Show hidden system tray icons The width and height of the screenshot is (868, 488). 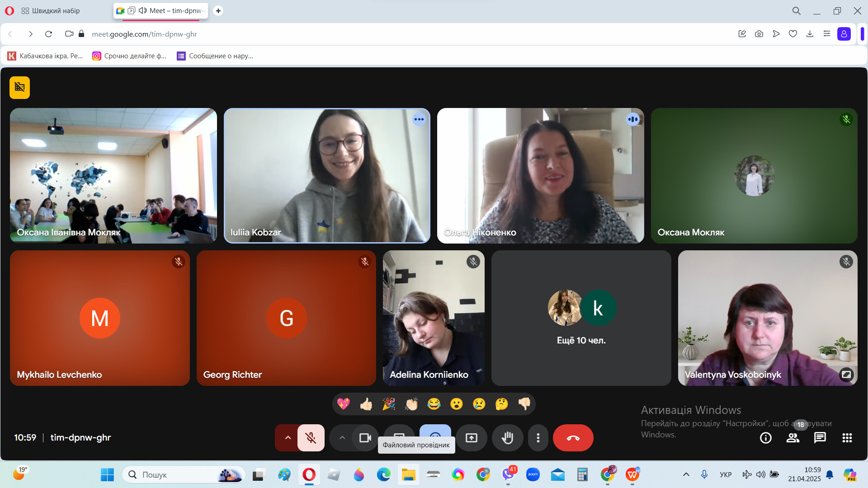(686, 474)
